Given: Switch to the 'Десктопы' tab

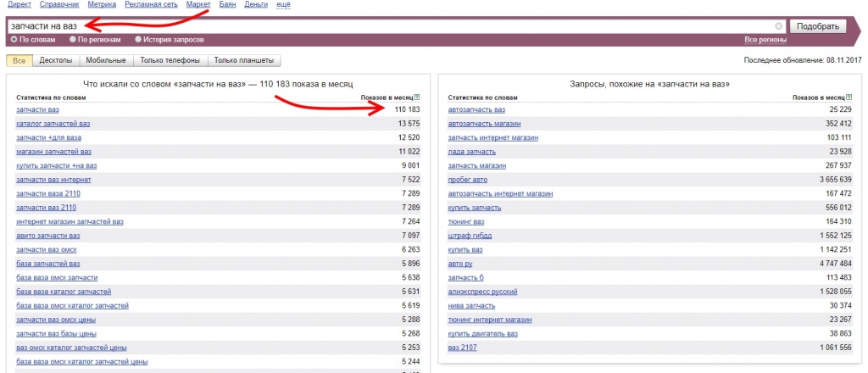Looking at the screenshot, I should (x=58, y=60).
